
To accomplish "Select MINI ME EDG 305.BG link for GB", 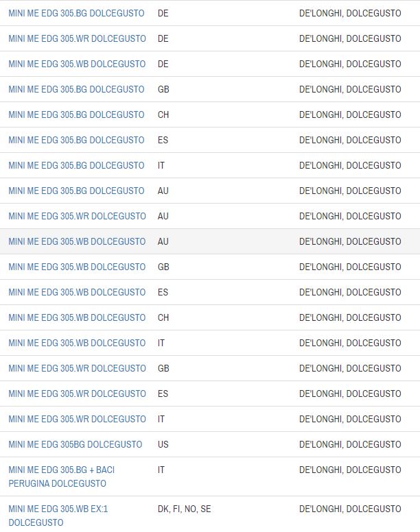I will [76, 89].
